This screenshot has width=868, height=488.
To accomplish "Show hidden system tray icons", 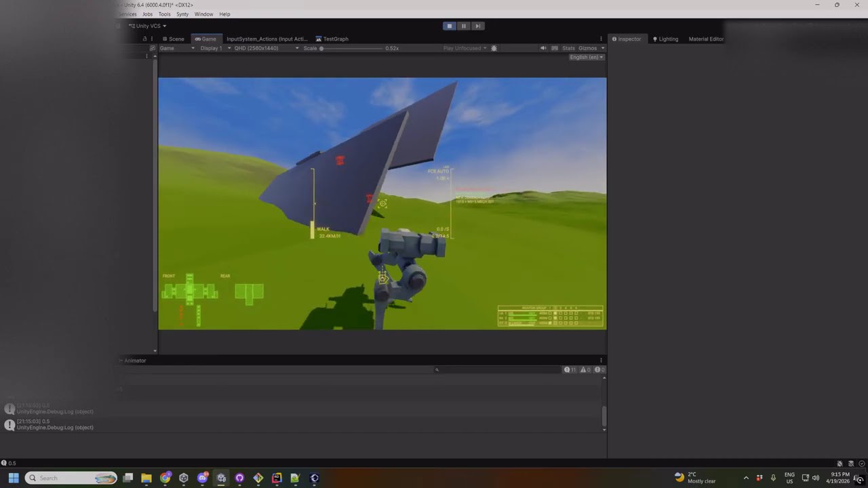I will (746, 478).
